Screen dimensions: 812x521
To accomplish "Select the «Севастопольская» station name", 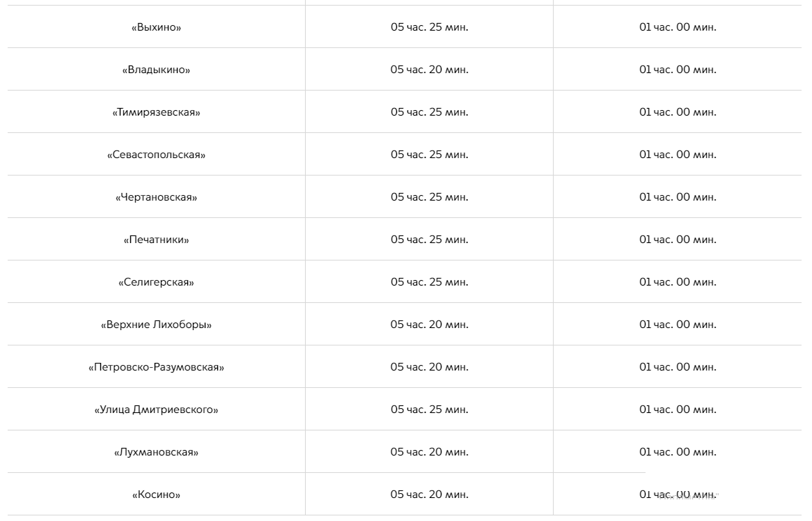I will [156, 155].
